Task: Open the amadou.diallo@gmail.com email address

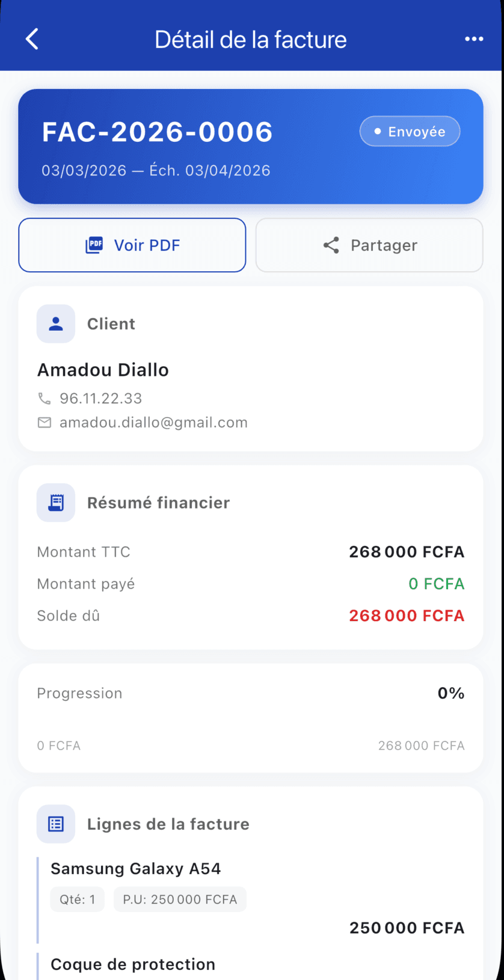Action: pos(153,423)
